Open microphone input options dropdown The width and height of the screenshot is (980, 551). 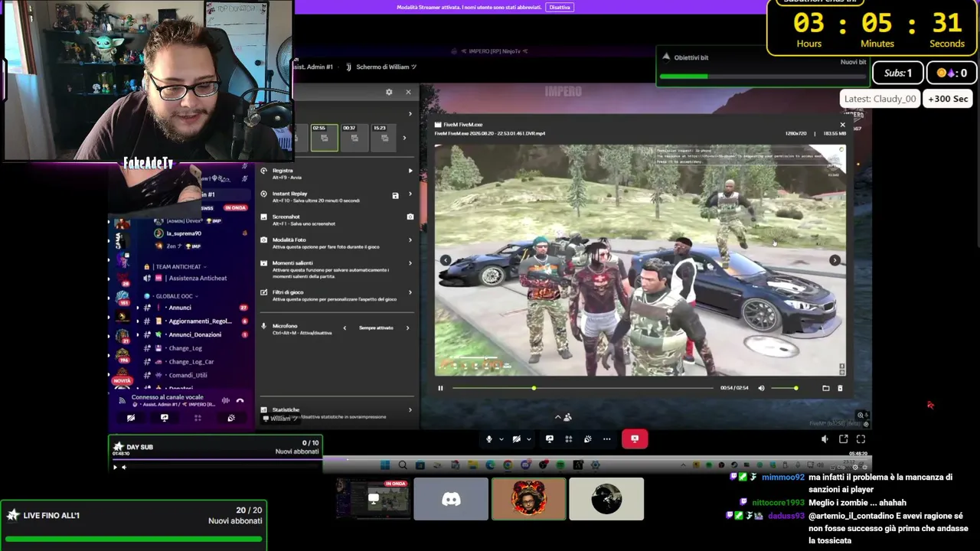501,439
